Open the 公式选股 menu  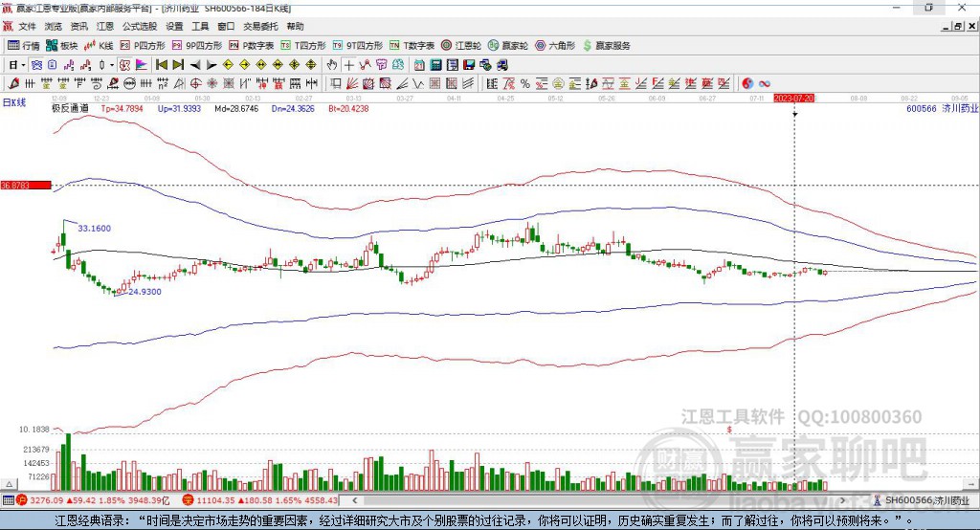point(140,26)
